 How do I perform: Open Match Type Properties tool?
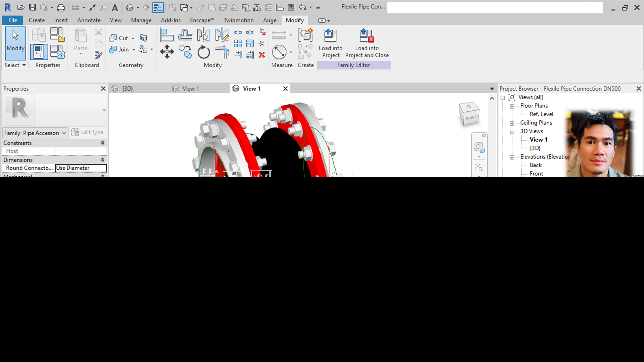click(x=98, y=55)
